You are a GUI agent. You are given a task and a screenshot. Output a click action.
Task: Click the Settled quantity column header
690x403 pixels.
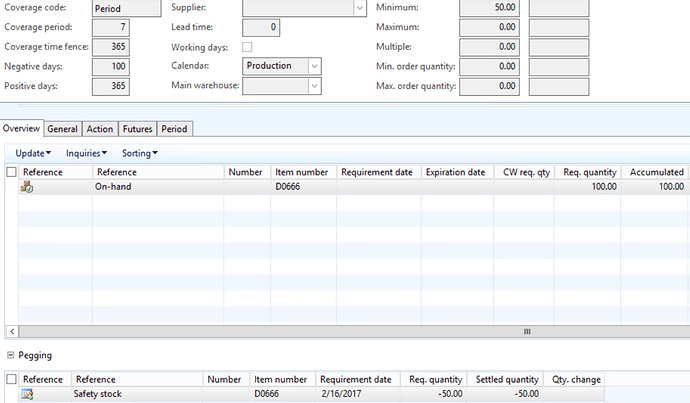click(504, 379)
